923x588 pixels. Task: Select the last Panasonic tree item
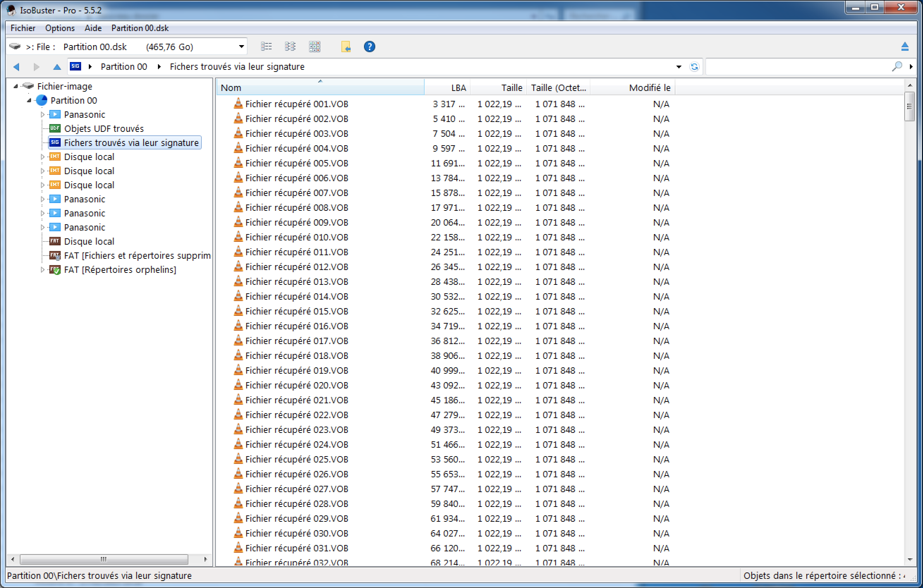[84, 227]
